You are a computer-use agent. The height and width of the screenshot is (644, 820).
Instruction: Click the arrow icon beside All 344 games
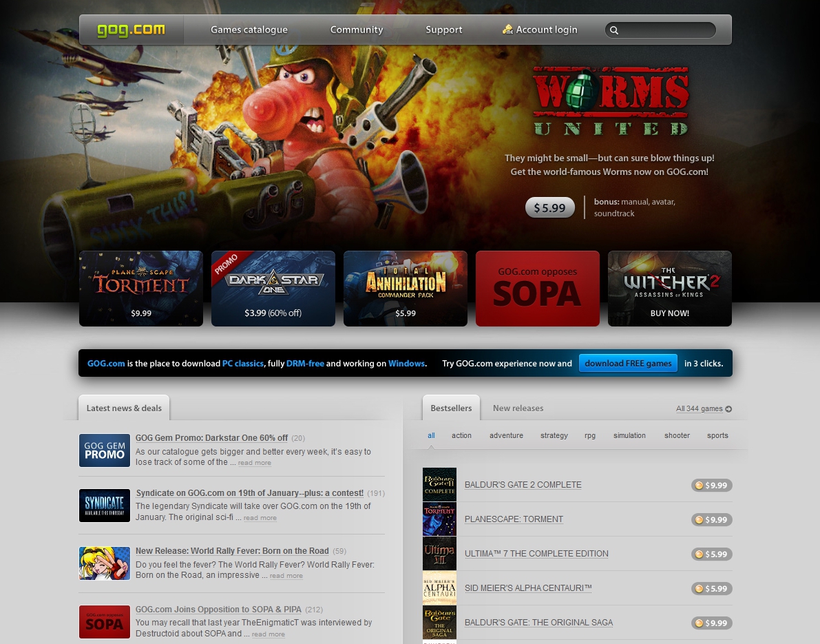click(x=728, y=409)
